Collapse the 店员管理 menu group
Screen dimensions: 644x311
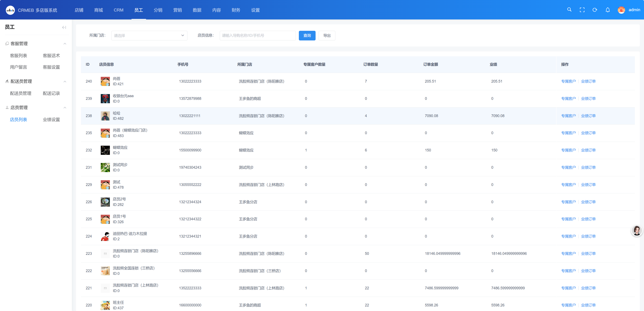pos(65,108)
